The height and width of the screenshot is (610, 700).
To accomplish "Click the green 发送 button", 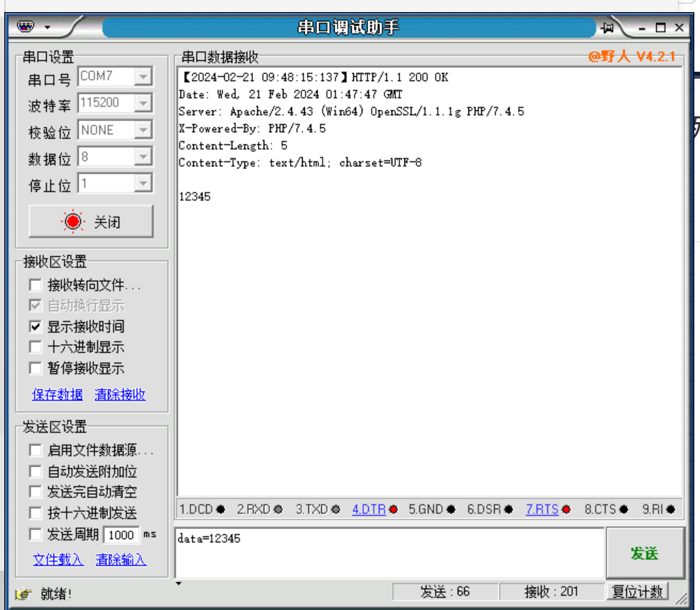I will (x=645, y=553).
